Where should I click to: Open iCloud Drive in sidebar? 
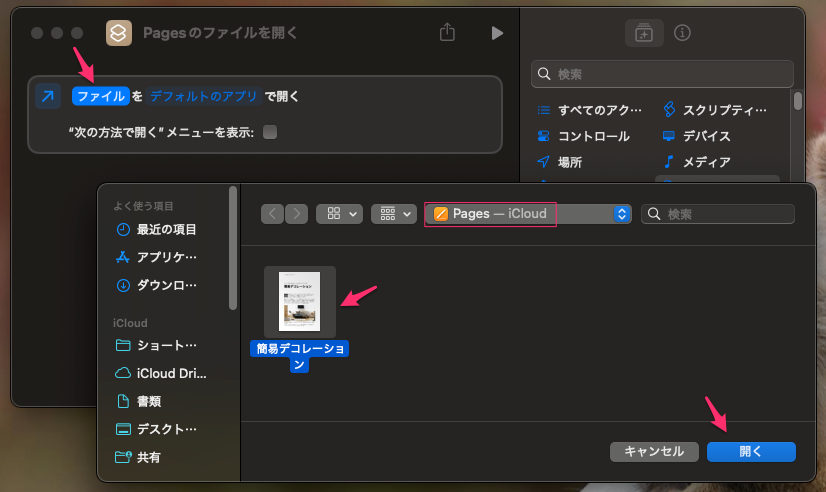[165, 373]
